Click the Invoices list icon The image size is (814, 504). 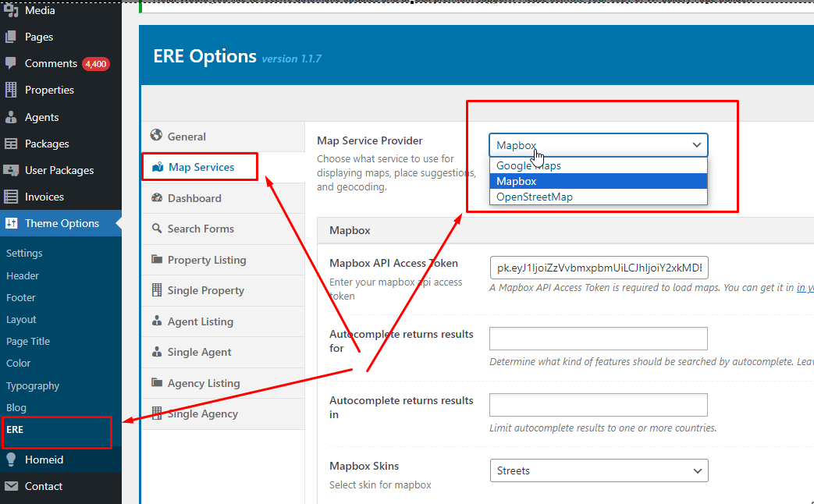click(11, 197)
